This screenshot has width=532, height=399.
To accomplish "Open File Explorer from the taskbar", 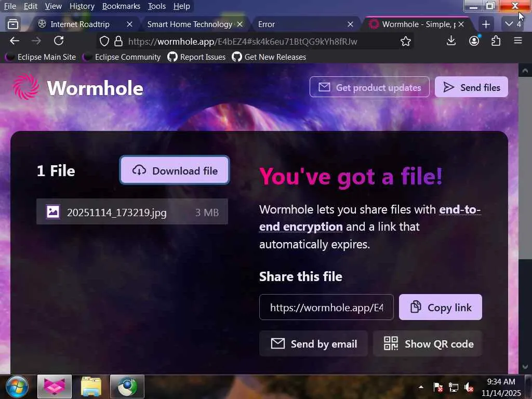I will [x=90, y=387].
